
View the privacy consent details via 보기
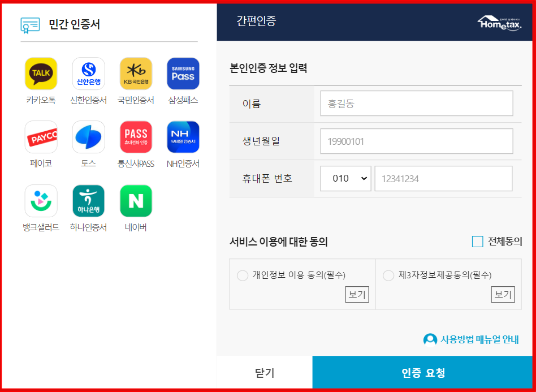[x=357, y=294]
